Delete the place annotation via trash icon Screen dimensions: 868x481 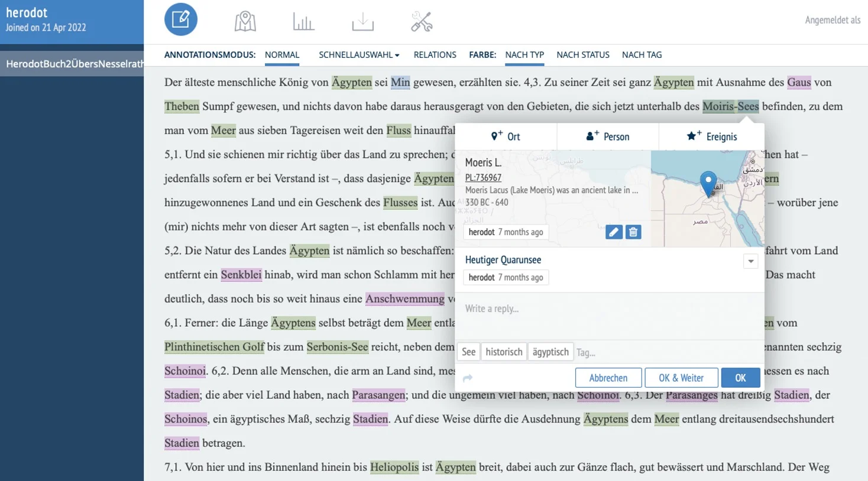click(633, 232)
